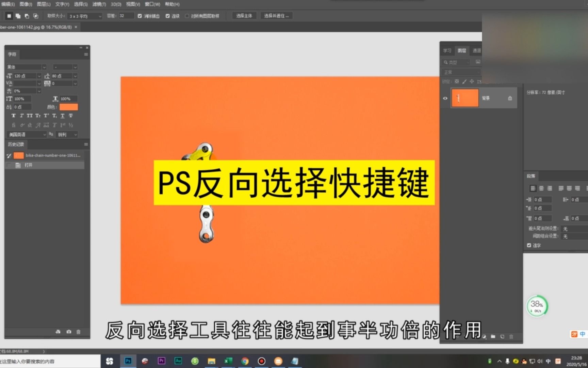Click the orange text color swatch
This screenshot has height=368, width=588.
[69, 107]
